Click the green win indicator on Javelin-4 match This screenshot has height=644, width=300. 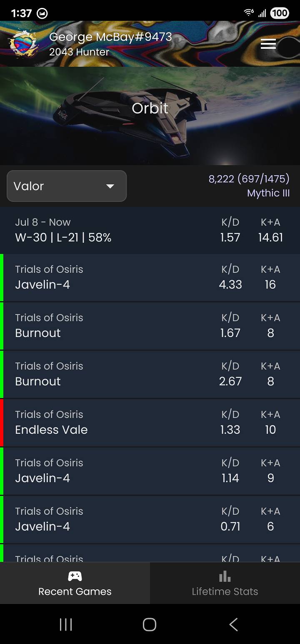pos(2,278)
